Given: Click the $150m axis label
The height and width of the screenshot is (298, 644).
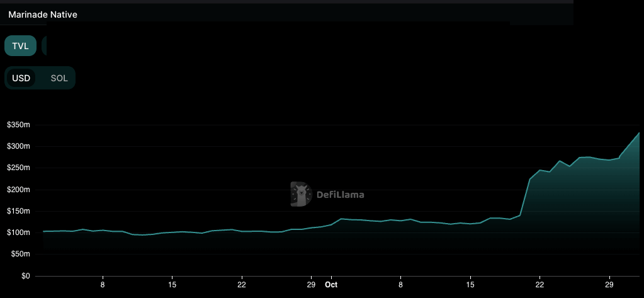Looking at the screenshot, I should 18,211.
